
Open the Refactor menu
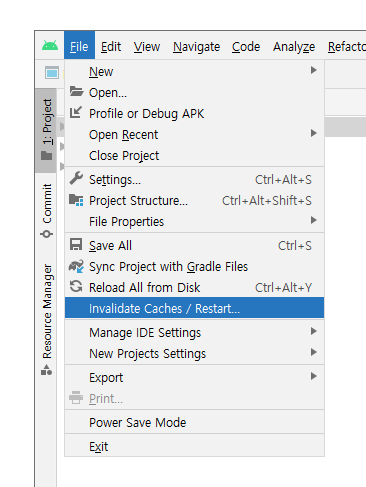347,46
